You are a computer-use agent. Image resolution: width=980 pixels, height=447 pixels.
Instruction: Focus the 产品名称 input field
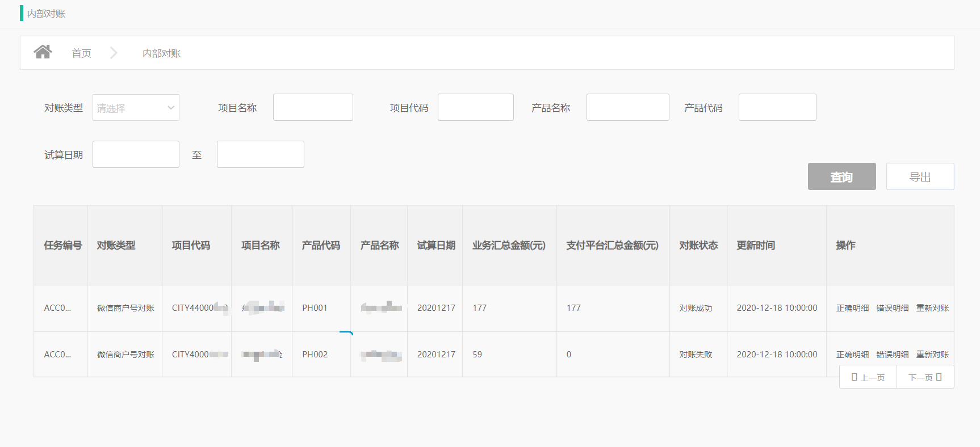tap(628, 107)
